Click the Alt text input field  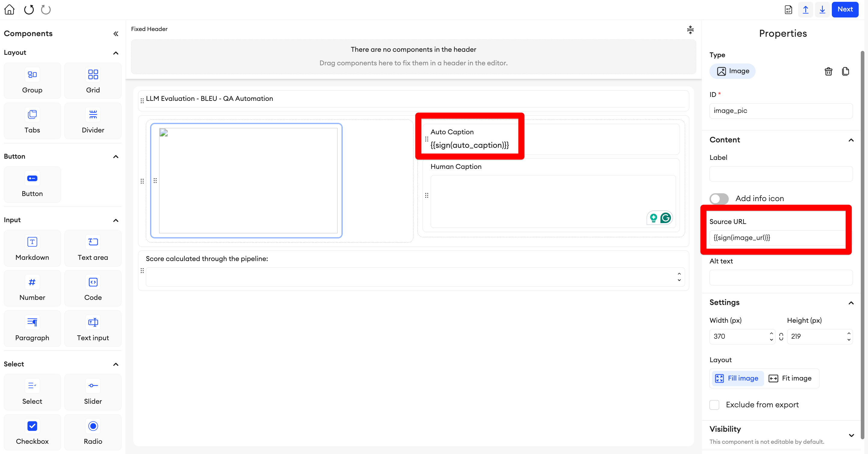pos(781,277)
